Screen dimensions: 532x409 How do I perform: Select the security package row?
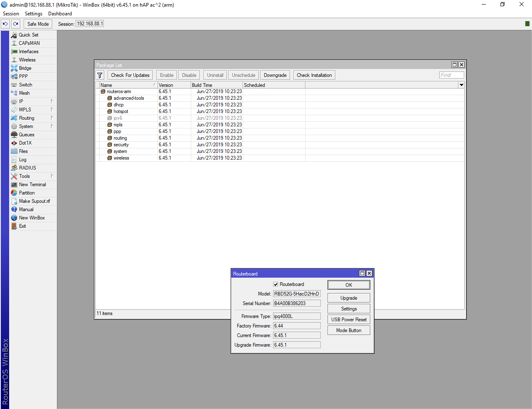click(x=280, y=145)
